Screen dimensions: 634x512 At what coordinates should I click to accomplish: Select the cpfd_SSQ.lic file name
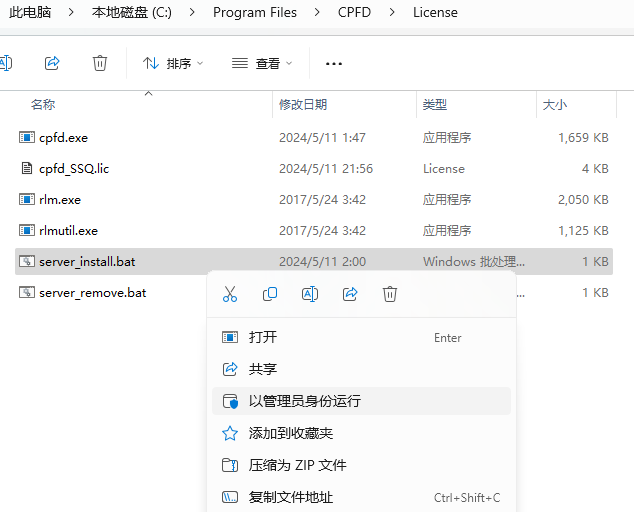coord(74,169)
